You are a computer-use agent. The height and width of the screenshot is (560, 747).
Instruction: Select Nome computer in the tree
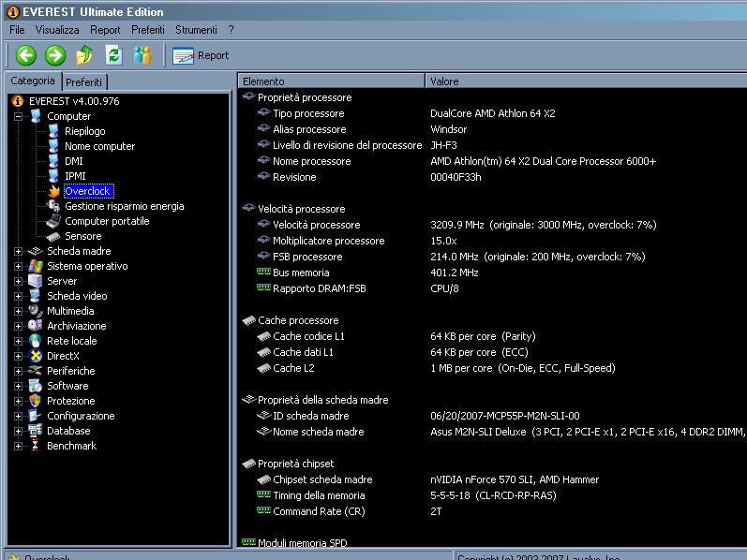(x=99, y=146)
